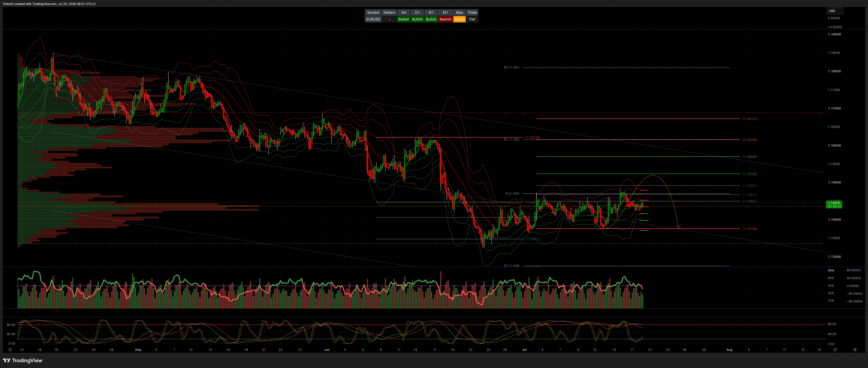This screenshot has width=868, height=368.
Task: Click the Bullish cell under W1
Action: coord(431,19)
